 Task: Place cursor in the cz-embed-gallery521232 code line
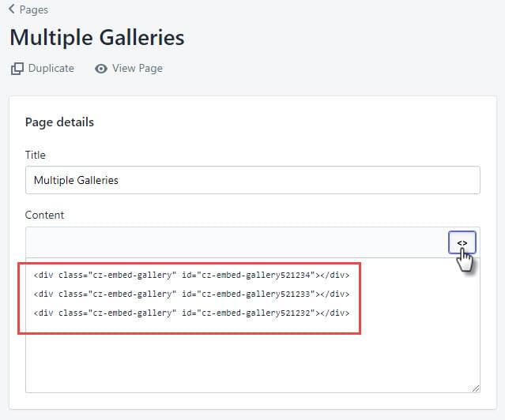point(191,313)
